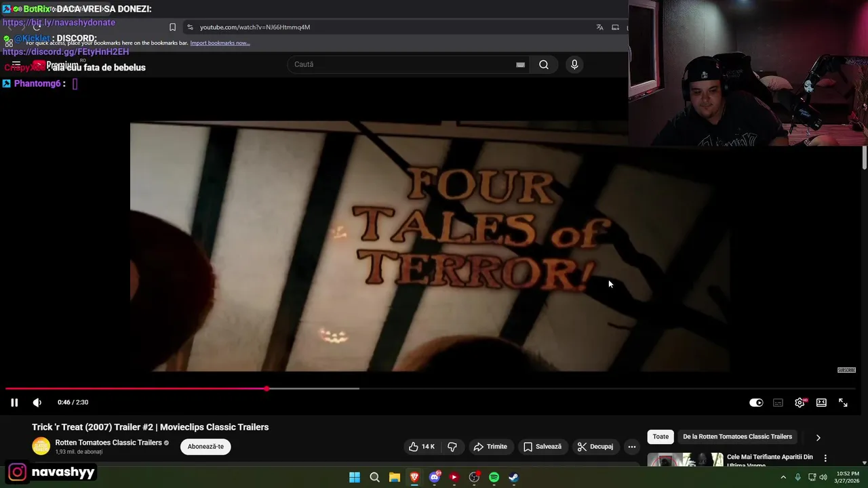This screenshot has width=868, height=488.
Task: Enter fullscreen video mode
Action: [x=843, y=403]
